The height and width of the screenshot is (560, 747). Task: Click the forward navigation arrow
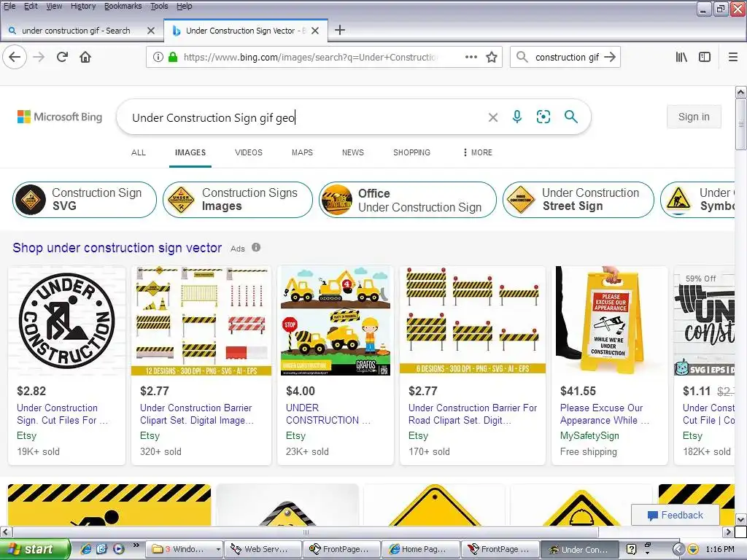coord(39,57)
